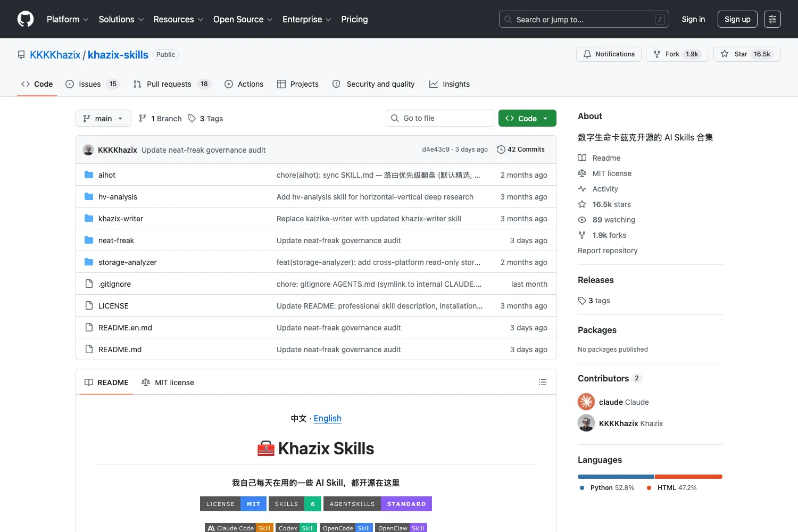
Task: Expand the Platform navigation menu
Action: [68, 19]
